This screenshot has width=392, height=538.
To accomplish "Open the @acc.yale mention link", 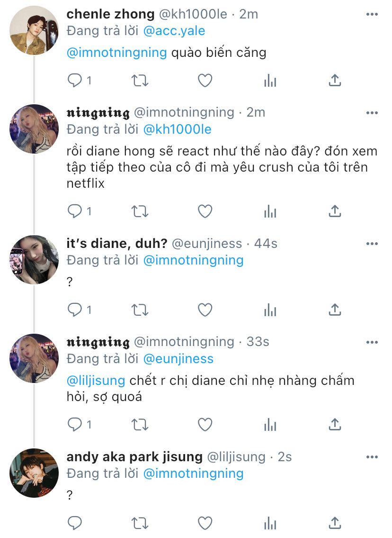I will [175, 31].
